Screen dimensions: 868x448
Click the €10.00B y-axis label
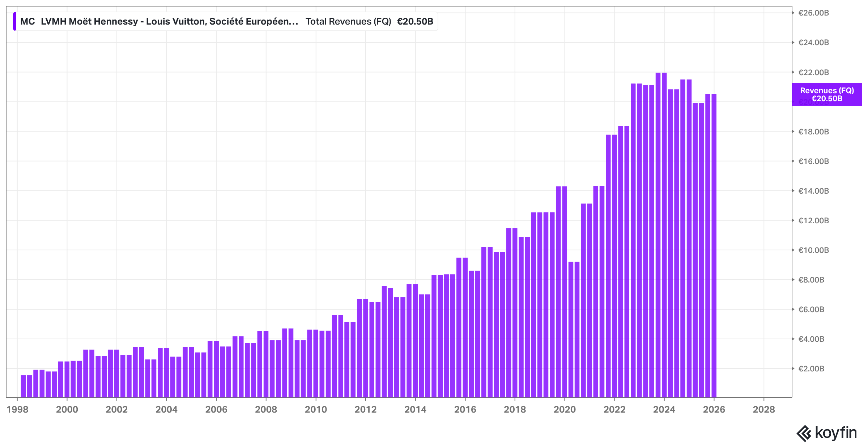813,250
